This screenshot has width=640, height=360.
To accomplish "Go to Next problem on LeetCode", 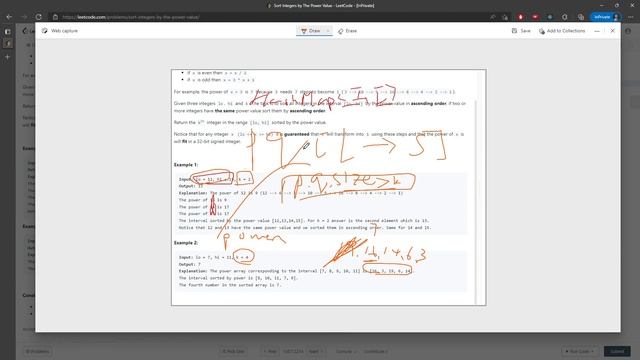I will 315,351.
